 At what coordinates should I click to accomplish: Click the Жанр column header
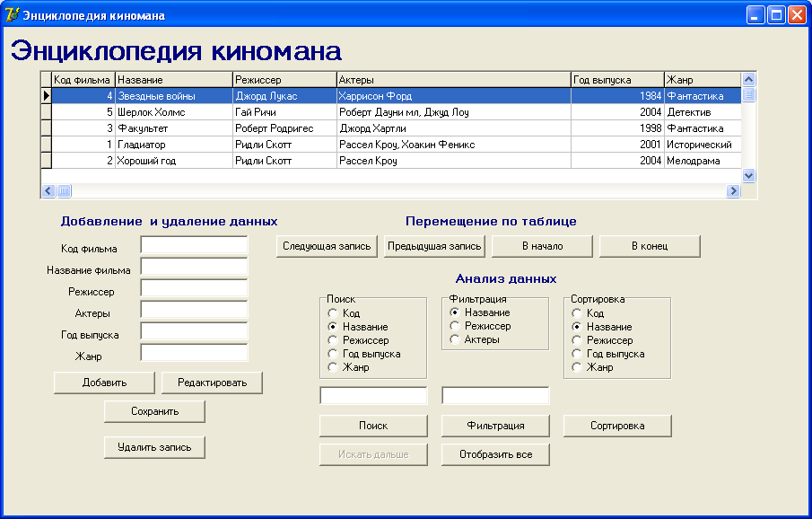[x=703, y=80]
